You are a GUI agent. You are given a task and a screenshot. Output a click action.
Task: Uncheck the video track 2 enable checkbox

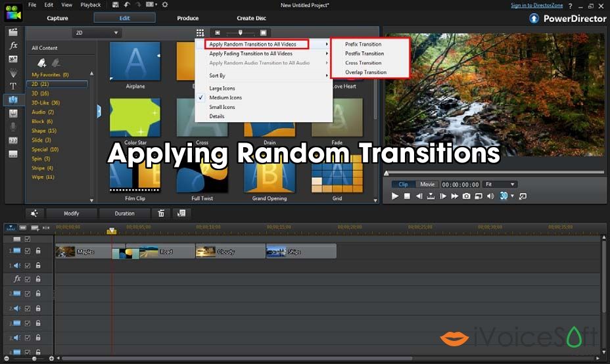[x=28, y=294]
